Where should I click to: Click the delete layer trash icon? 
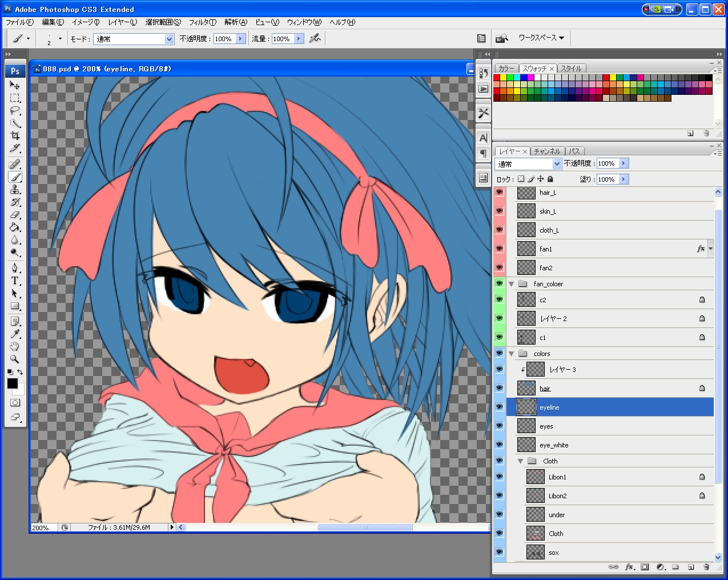[x=706, y=567]
